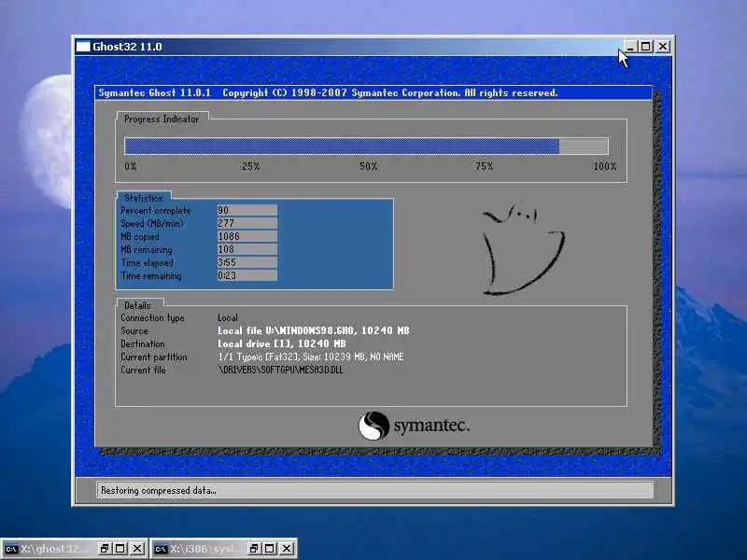Click the Destination label
747x560 pixels.
[x=143, y=343]
